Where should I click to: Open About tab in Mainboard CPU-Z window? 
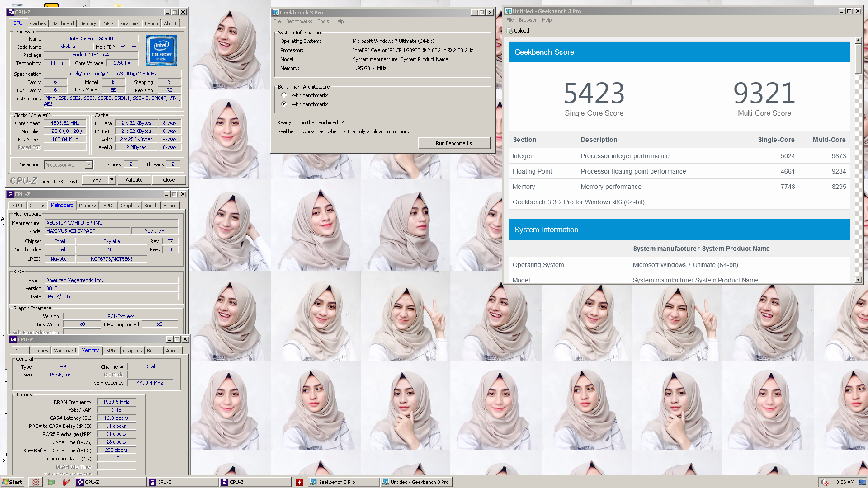(170, 206)
